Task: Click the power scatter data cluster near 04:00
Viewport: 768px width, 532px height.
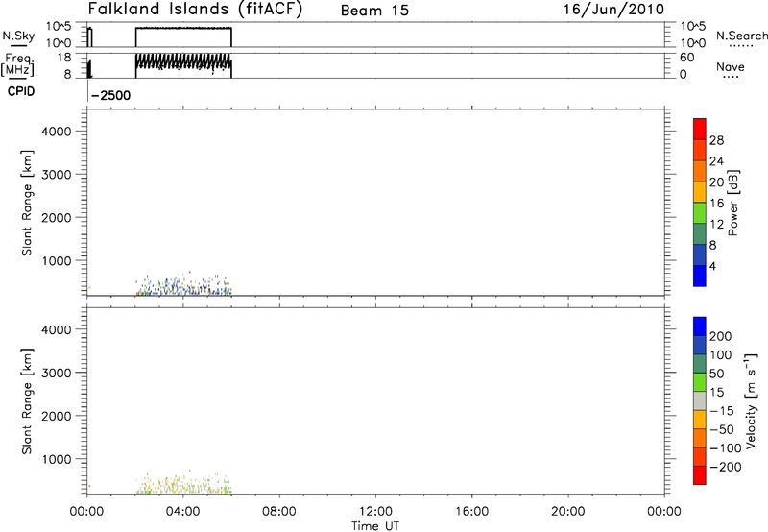Action: pos(183,285)
